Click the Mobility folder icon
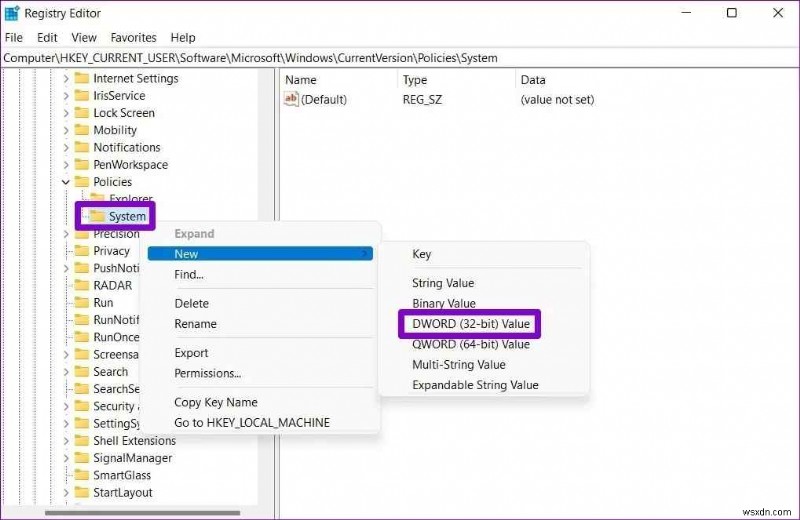The image size is (800, 520). (x=82, y=130)
